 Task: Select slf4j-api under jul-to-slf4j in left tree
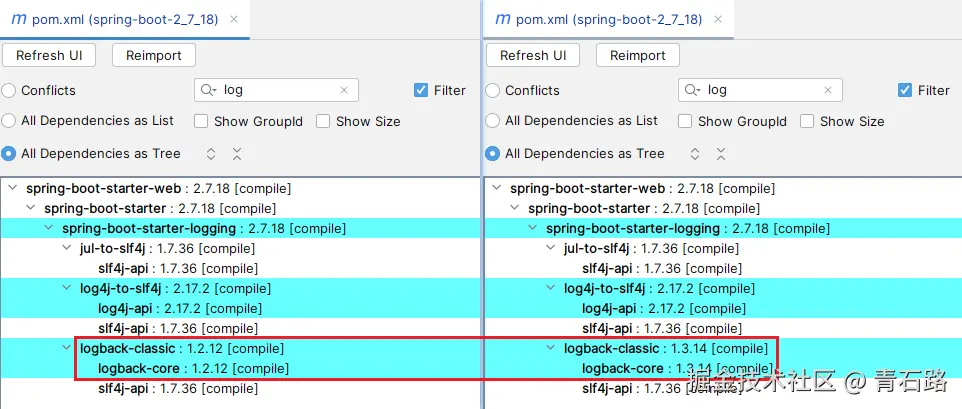[178, 269]
